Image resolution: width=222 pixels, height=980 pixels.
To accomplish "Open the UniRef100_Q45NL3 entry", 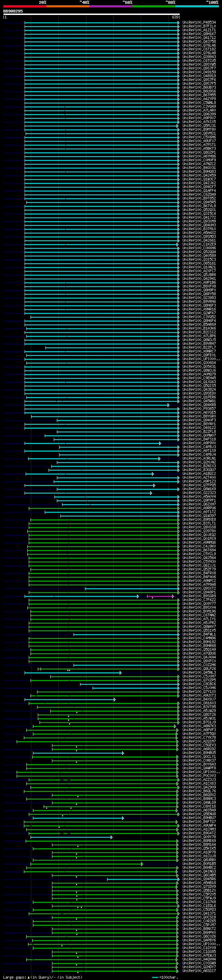I will (199, 673).
